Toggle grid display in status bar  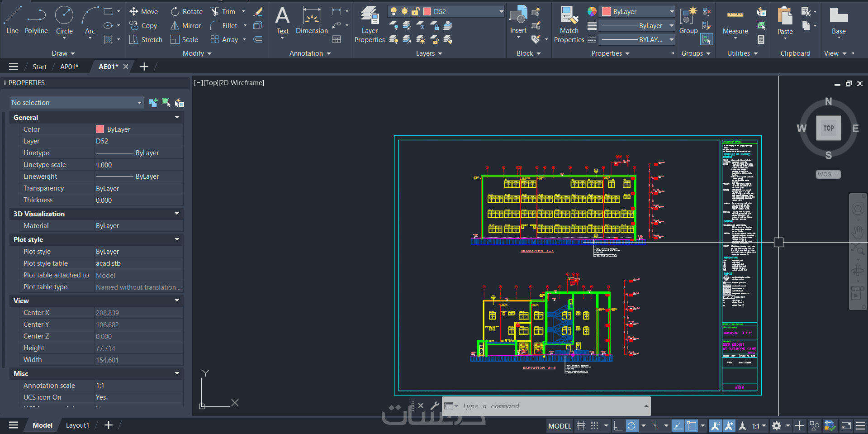[581, 426]
